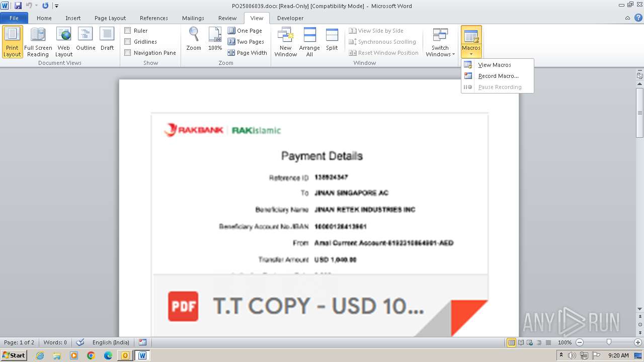Select the Outline view icon
The image size is (644, 362).
pyautogui.click(x=86, y=39)
